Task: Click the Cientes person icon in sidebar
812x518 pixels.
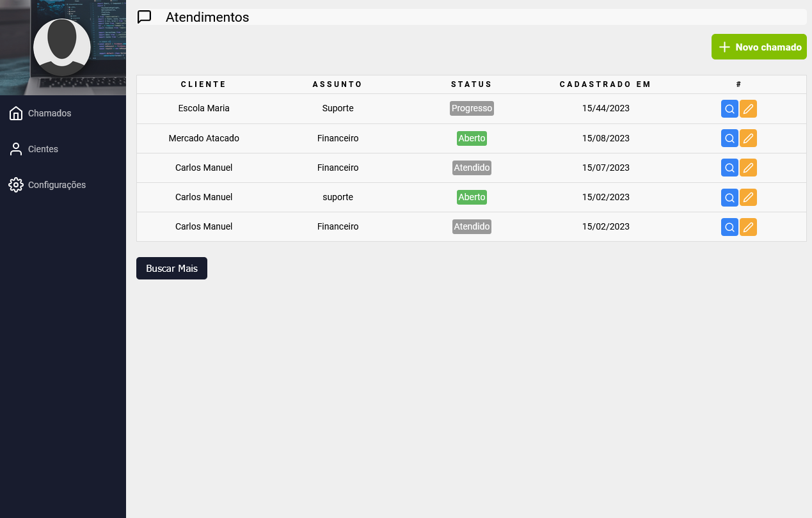Action: [x=16, y=149]
